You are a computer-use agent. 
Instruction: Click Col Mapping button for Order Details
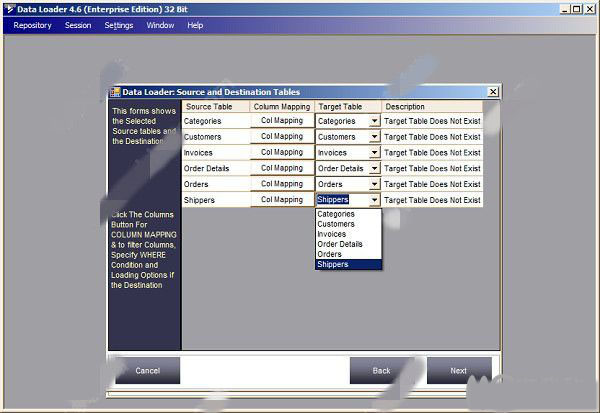coord(282,168)
